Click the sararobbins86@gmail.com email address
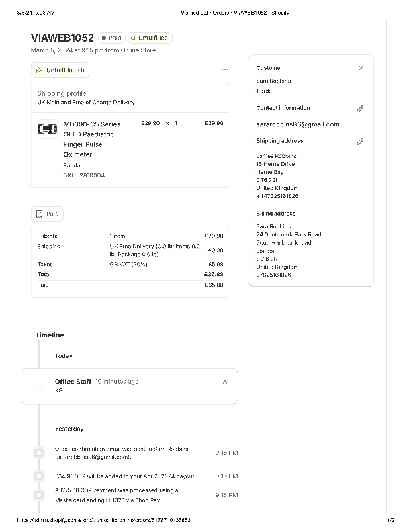 [x=298, y=124]
